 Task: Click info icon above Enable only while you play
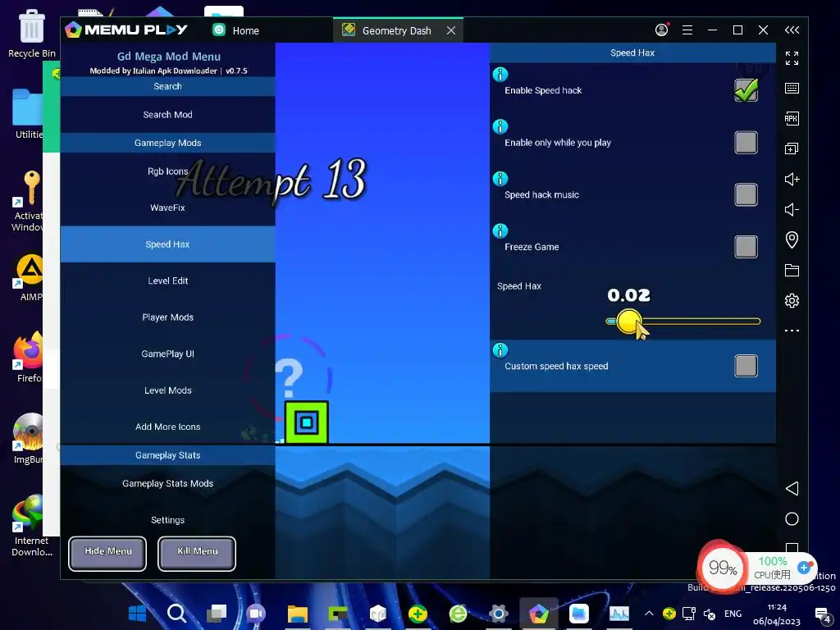coord(500,126)
